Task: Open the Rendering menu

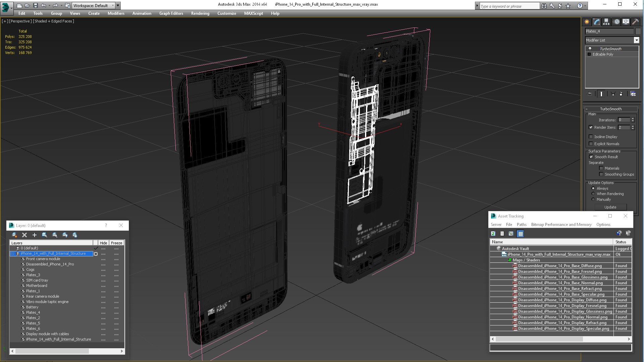Action: (200, 13)
